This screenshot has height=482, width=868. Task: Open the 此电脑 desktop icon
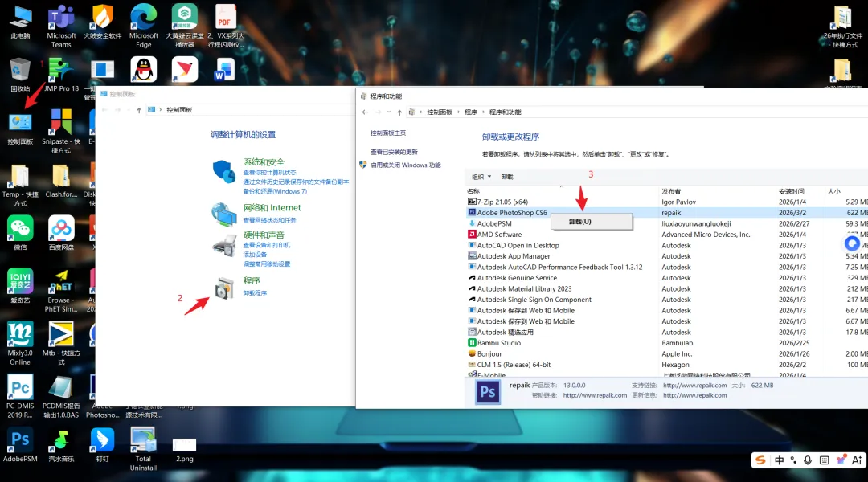click(x=20, y=22)
